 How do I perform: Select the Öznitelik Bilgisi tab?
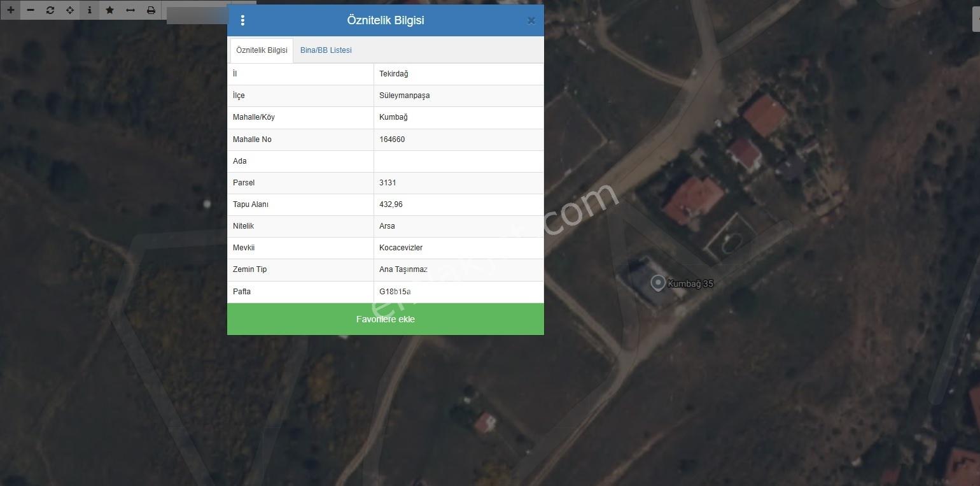pyautogui.click(x=262, y=50)
